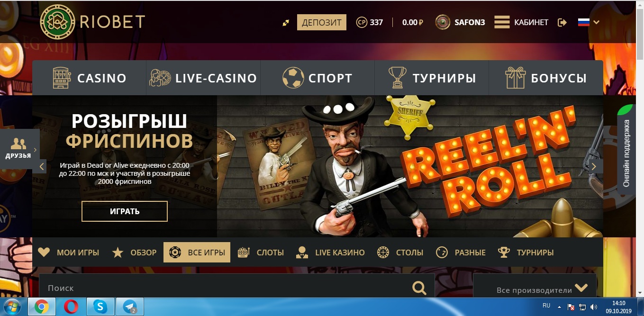This screenshot has height=316, width=644.
Task: Open the Кабинет hamburger menu
Action: [x=501, y=22]
